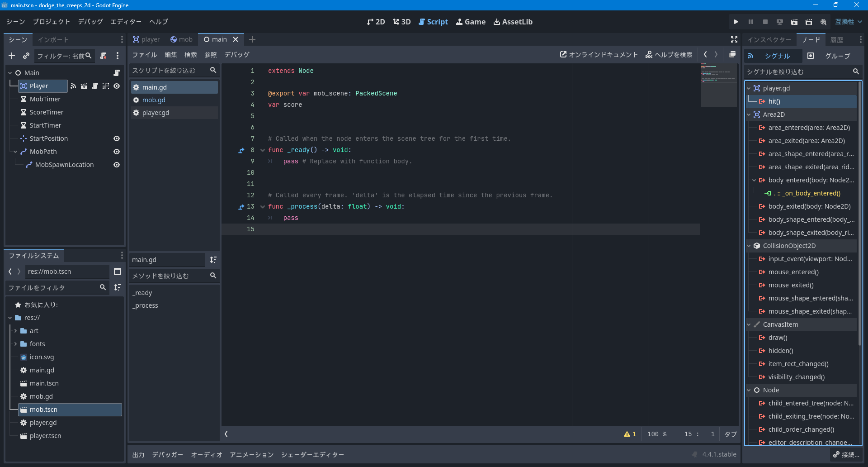The image size is (868, 467).
Task: Toggle MobSpawnLocation visibility eye
Action: pos(117,165)
